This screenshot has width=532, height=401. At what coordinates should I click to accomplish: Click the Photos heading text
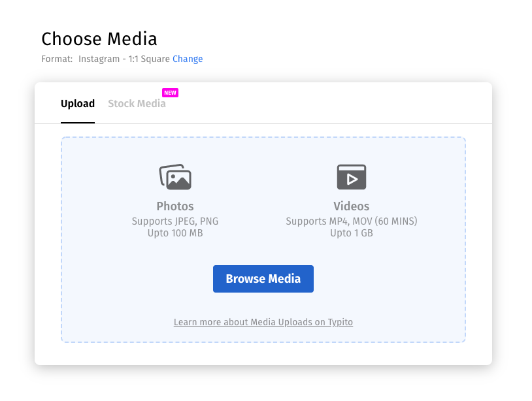[x=175, y=206]
